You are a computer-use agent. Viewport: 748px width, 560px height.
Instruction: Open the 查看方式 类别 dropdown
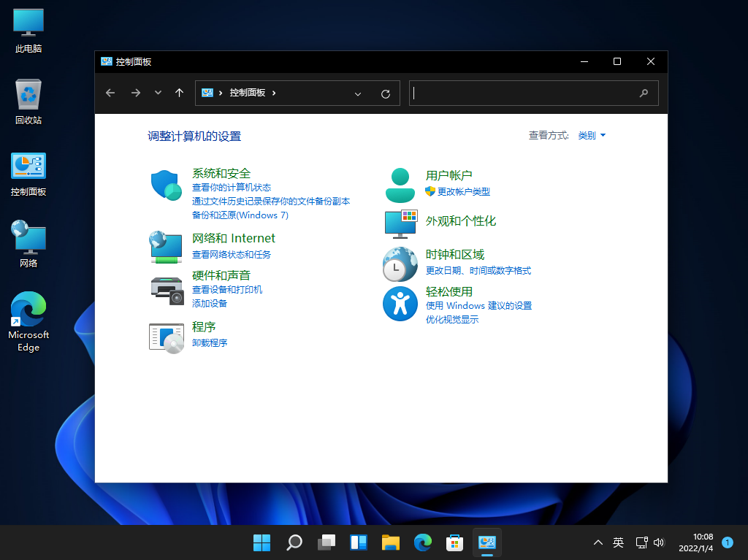(x=589, y=135)
